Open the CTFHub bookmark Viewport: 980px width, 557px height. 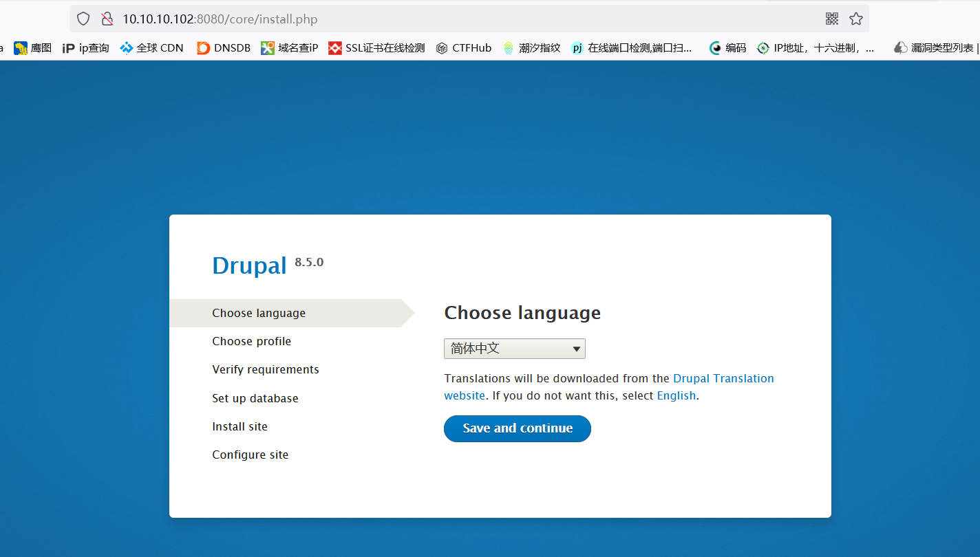pyautogui.click(x=471, y=47)
